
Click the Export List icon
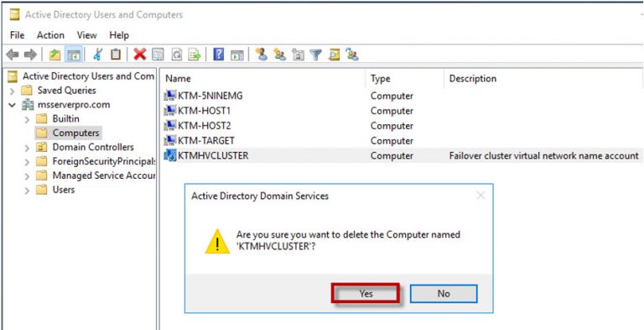[x=195, y=55]
